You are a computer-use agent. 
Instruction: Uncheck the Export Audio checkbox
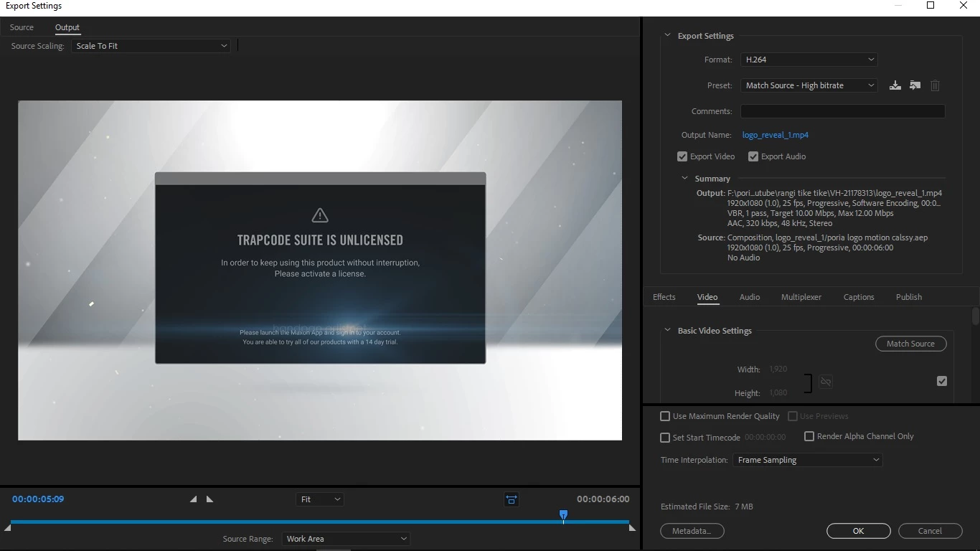click(753, 156)
